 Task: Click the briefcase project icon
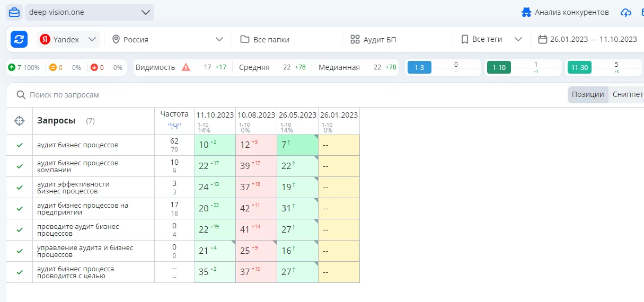click(x=14, y=12)
